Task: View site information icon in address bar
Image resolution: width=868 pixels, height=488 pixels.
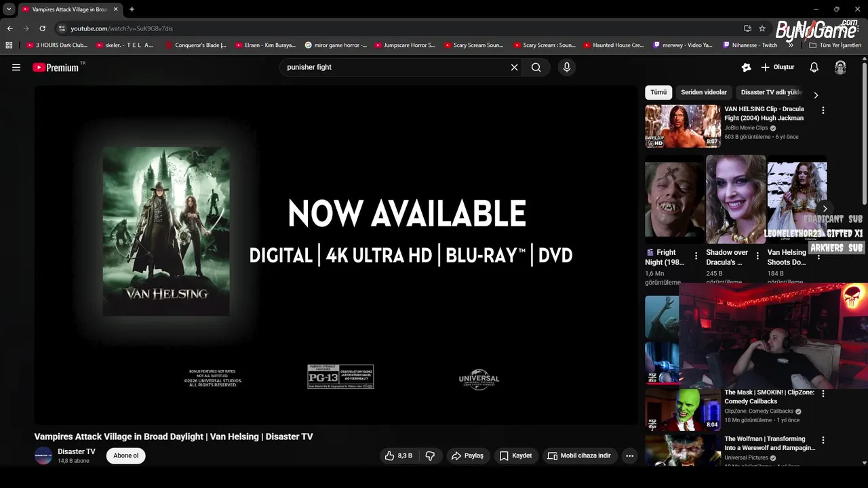Action: (x=62, y=28)
